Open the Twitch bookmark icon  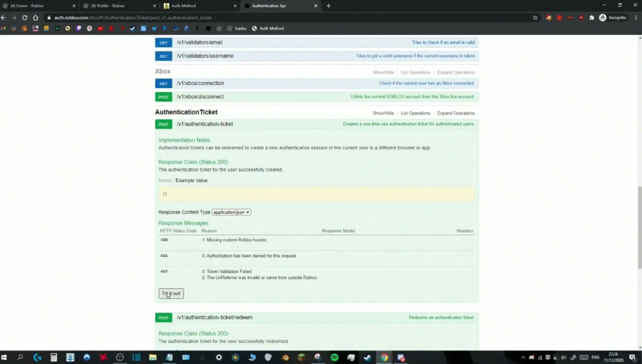tap(79, 29)
